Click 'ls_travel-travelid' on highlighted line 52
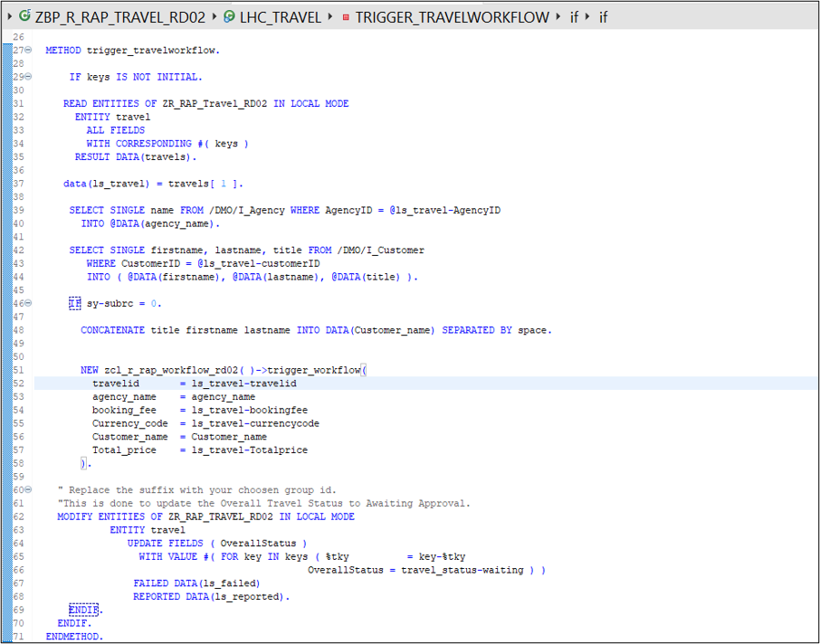This screenshot has height=644, width=820. tap(243, 384)
